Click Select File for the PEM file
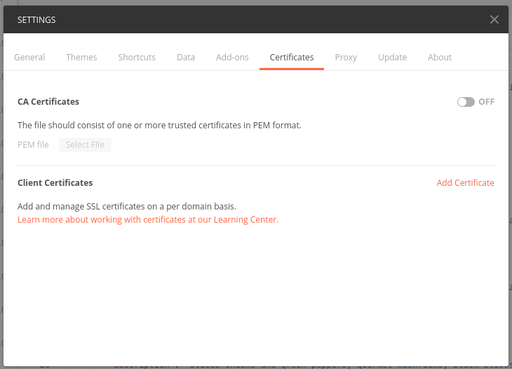Image resolution: width=512 pixels, height=369 pixels. click(85, 145)
